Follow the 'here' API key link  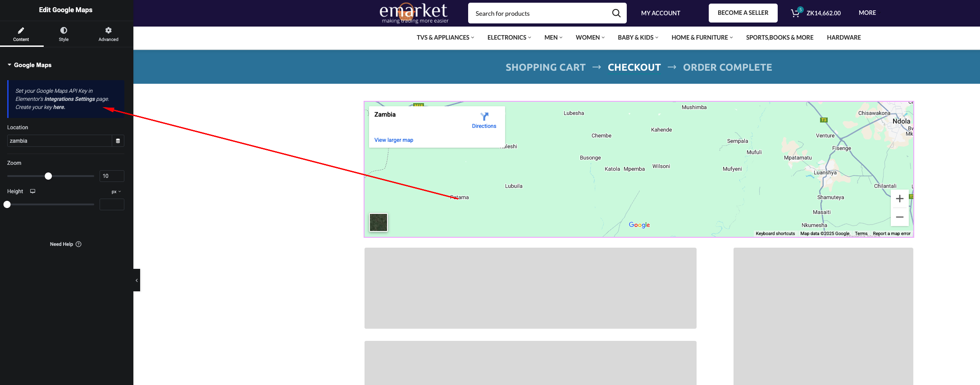[x=59, y=107]
